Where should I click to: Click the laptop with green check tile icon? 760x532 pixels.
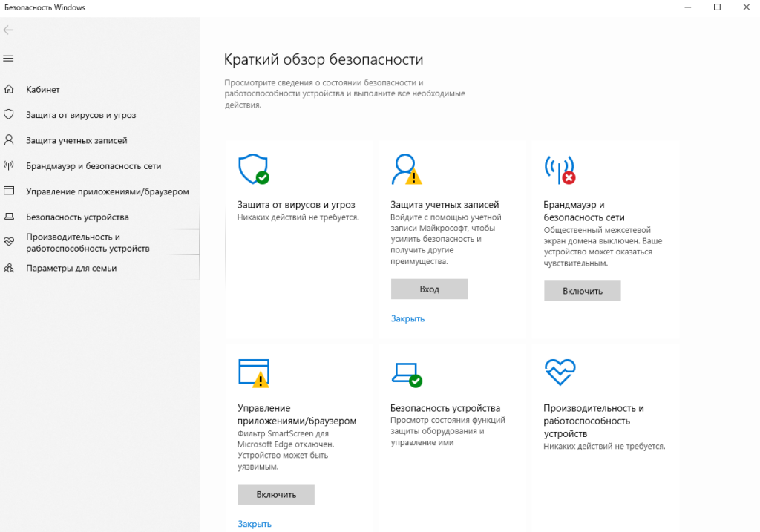(x=407, y=375)
